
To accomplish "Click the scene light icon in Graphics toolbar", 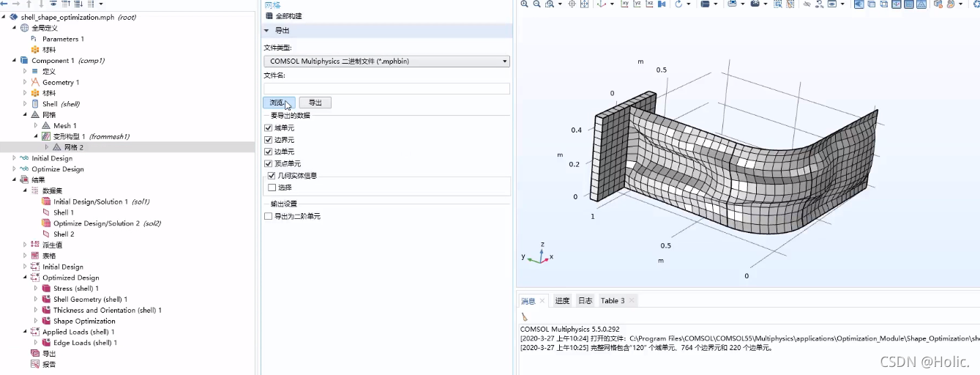I will [x=859, y=4].
